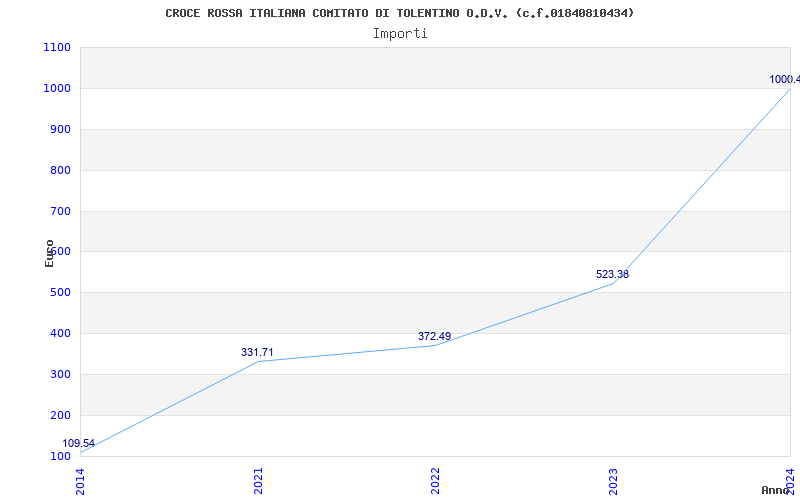Screen dimensions: 800x500
Task: Select the 2021 x-axis label
Action: coord(258,481)
